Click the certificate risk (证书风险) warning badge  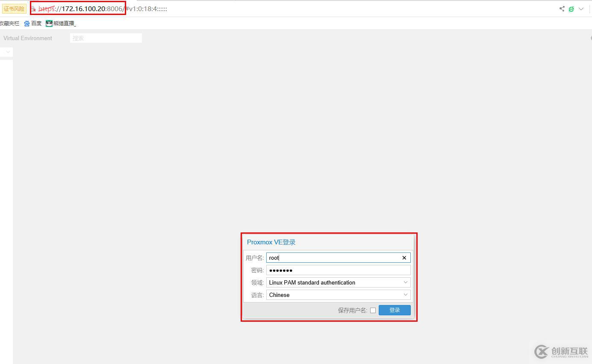point(14,9)
